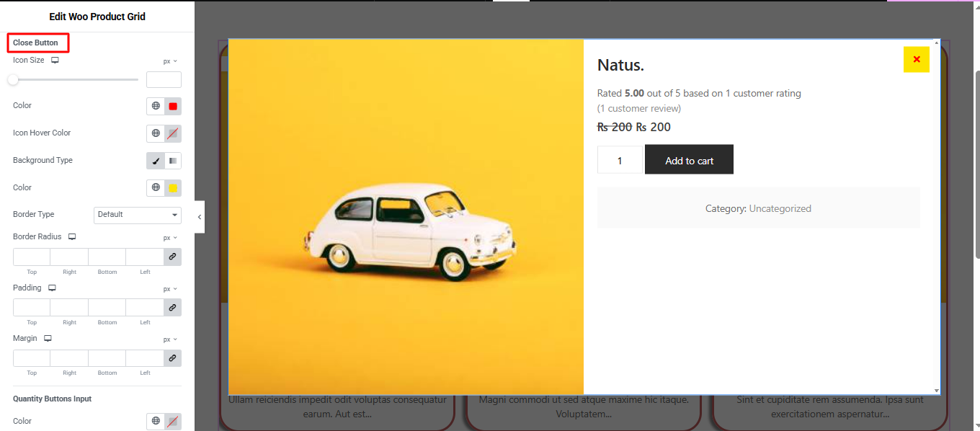The height and width of the screenshot is (431, 980).
Task: Toggle the link values button for Margin
Action: (x=172, y=358)
